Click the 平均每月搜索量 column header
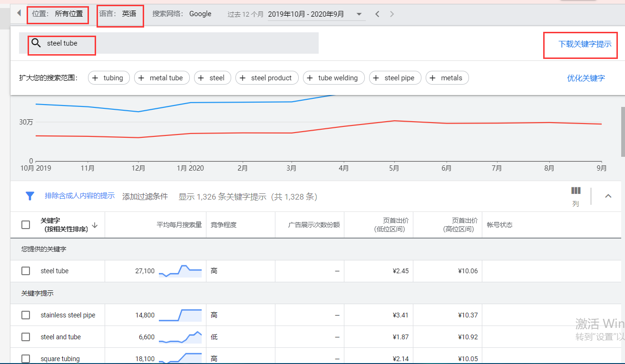Viewport: 625px width, 364px height. point(179,225)
